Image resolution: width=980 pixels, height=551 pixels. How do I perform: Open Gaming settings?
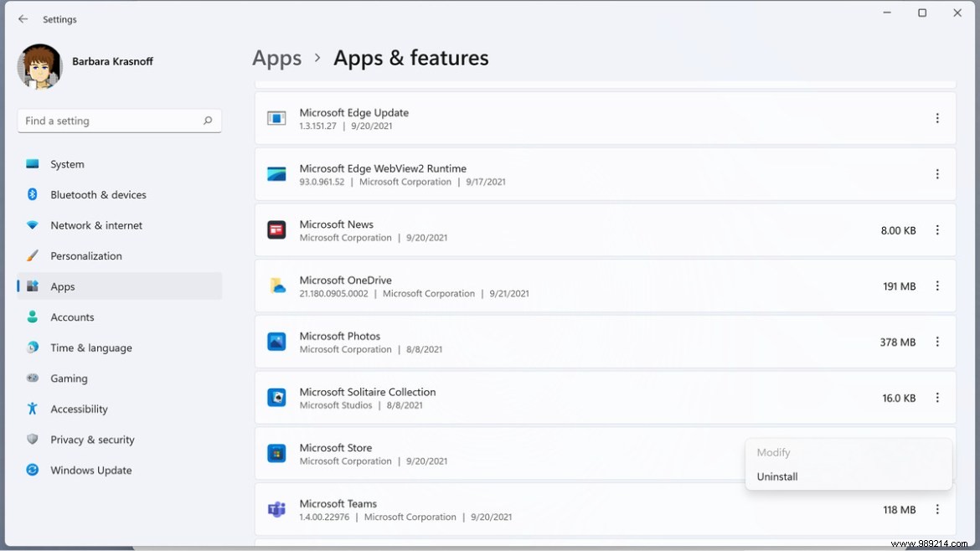[x=34, y=378]
